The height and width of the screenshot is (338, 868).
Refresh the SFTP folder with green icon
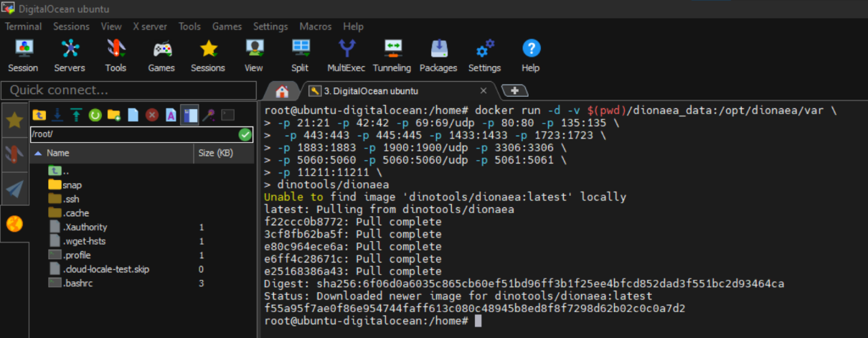tap(95, 115)
